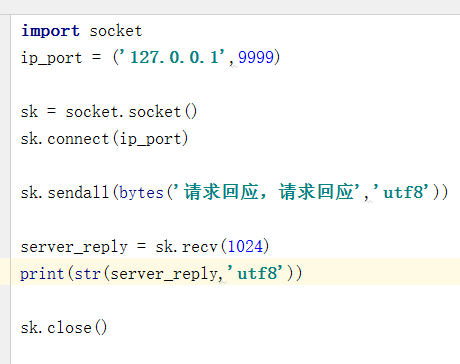
Task: Click the 'str' builtin in the print line
Action: click(88, 274)
